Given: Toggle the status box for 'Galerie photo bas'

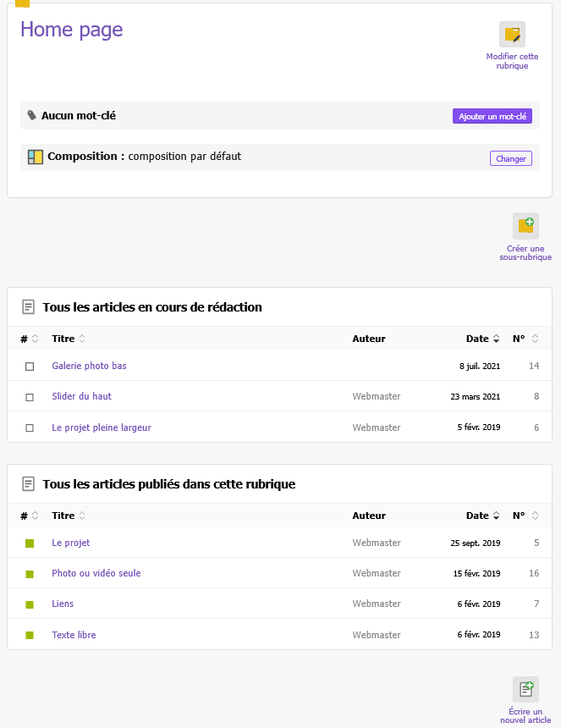Looking at the screenshot, I should coord(30,367).
